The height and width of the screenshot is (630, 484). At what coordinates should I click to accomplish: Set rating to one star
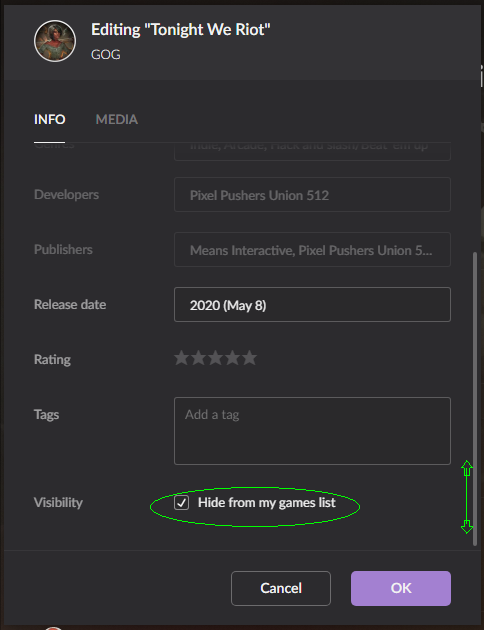coord(182,358)
